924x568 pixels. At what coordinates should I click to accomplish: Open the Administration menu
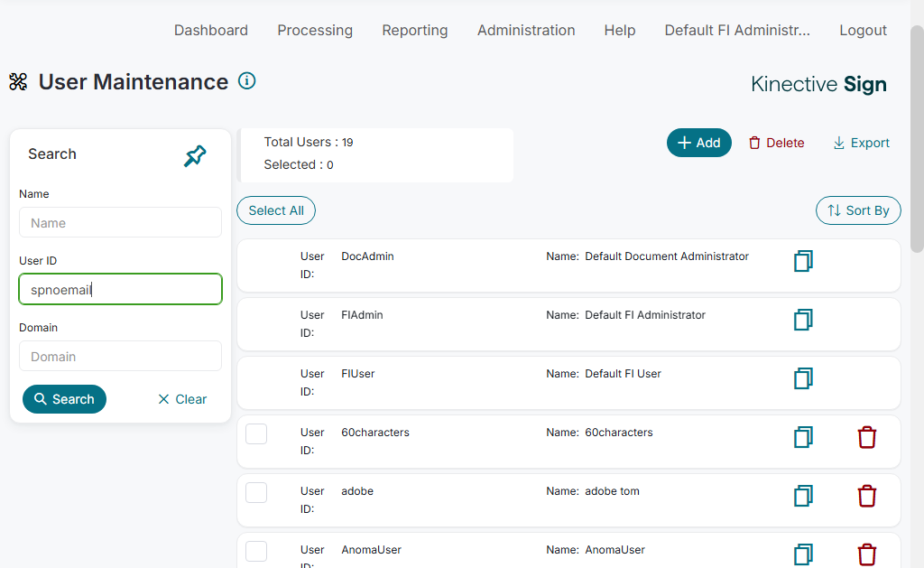pyautogui.click(x=526, y=30)
